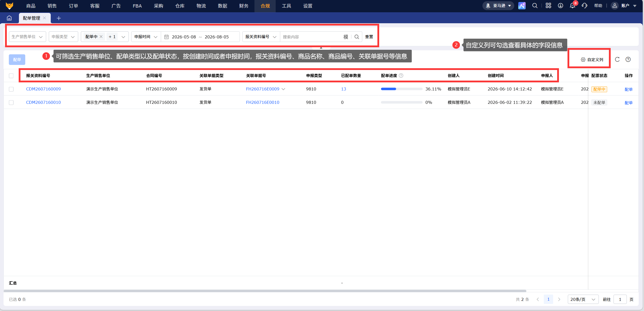
Task: Click the + 1 extra status tag
Action: (112, 37)
